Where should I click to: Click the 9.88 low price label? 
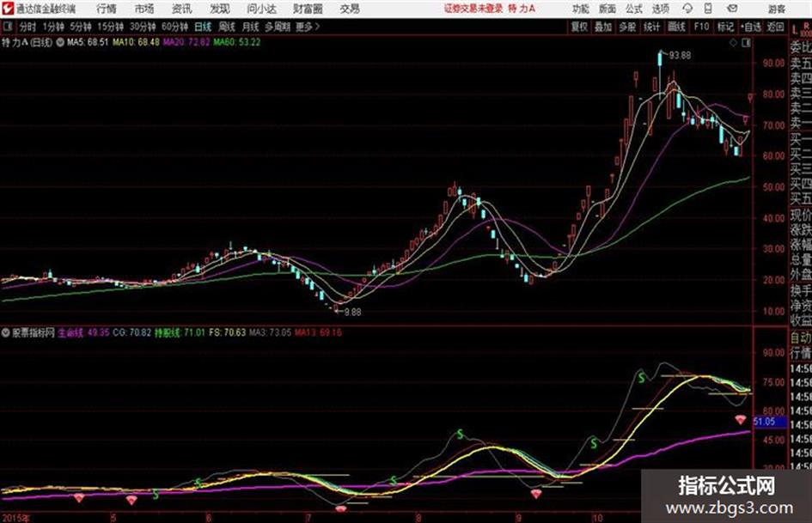(352, 312)
